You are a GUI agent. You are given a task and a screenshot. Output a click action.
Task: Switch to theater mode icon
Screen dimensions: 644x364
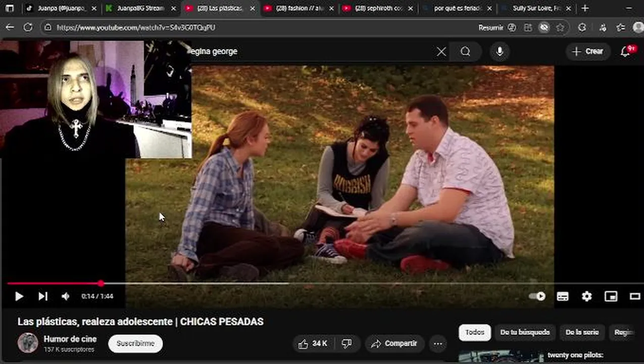[635, 296]
